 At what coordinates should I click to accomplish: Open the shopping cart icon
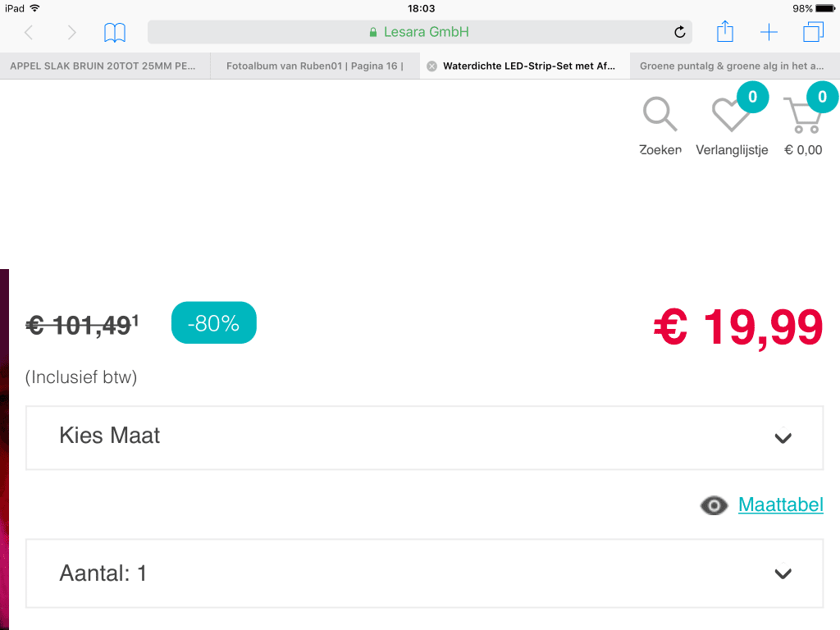[802, 116]
